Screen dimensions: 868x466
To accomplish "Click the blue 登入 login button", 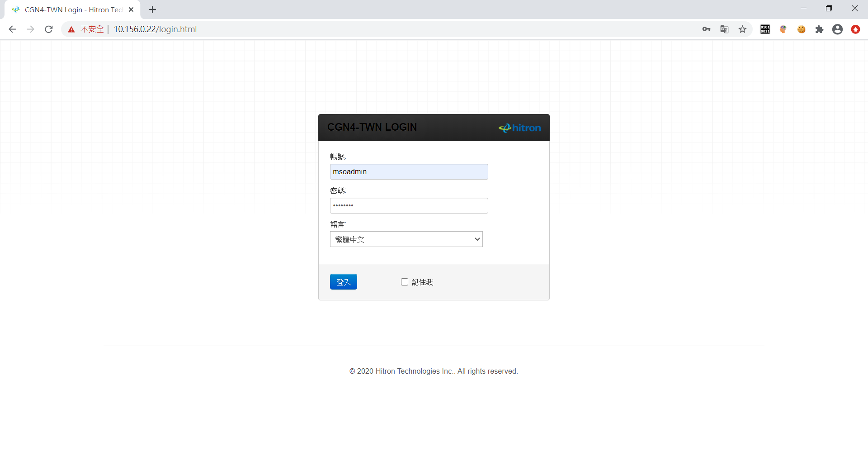I will click(x=343, y=282).
